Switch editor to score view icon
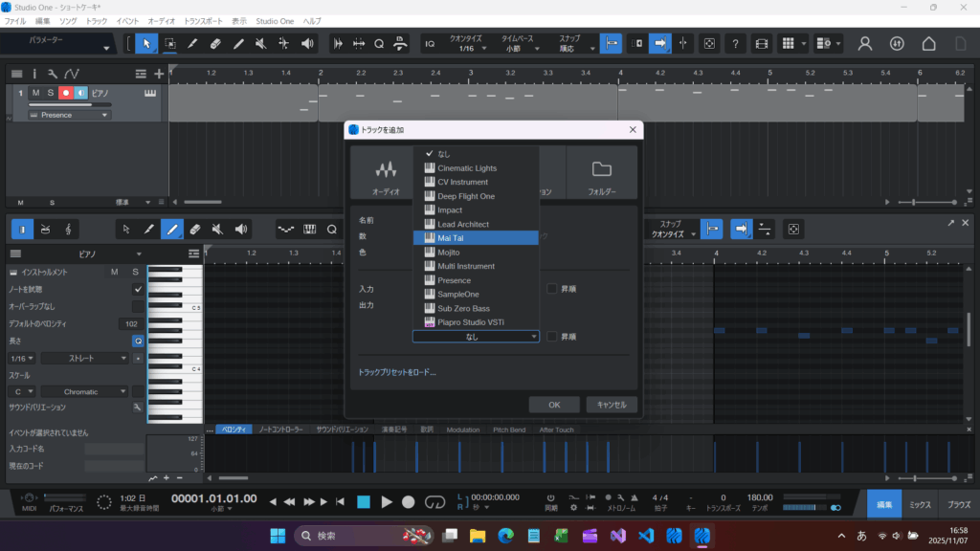Viewport: 980px width, 551px height. (x=68, y=229)
